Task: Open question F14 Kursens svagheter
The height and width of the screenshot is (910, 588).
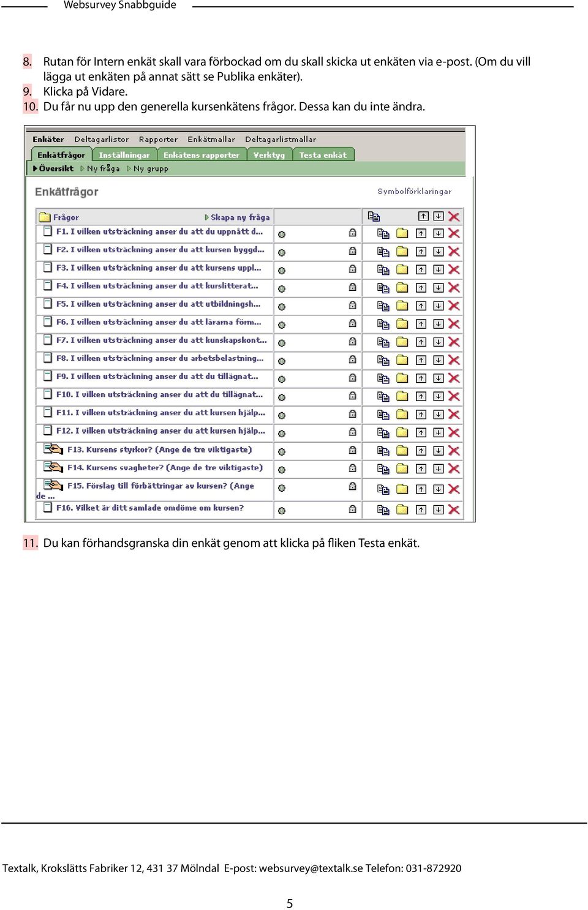Action: tap(165, 468)
